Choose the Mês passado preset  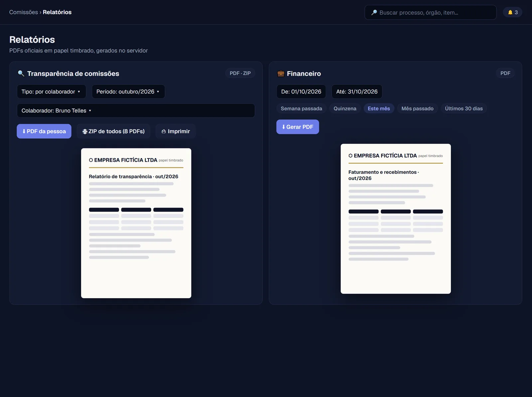coord(417,108)
